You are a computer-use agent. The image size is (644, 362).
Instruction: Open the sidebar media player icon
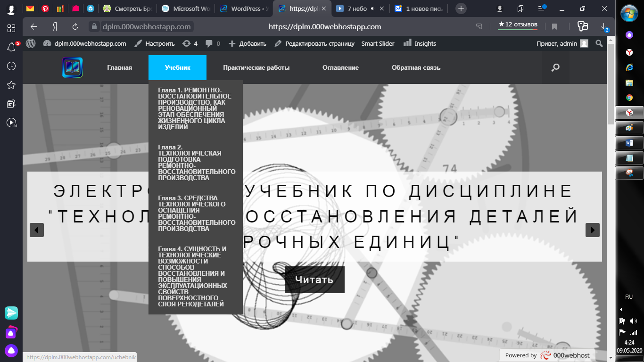point(11,123)
